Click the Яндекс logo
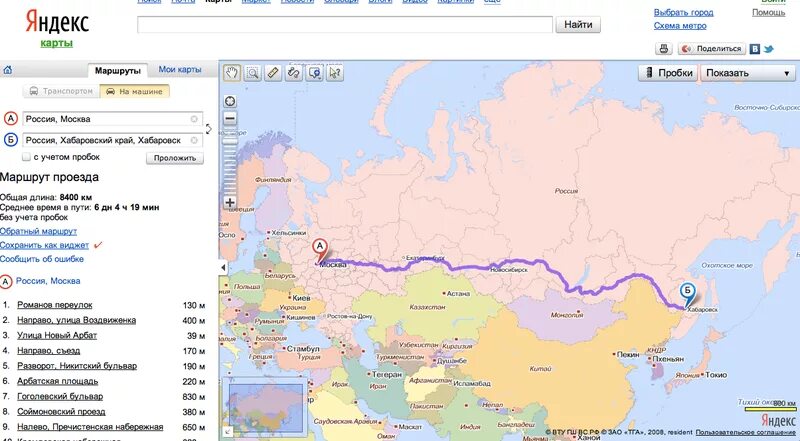Viewport: 800px width, 441px height. pyautogui.click(x=57, y=22)
